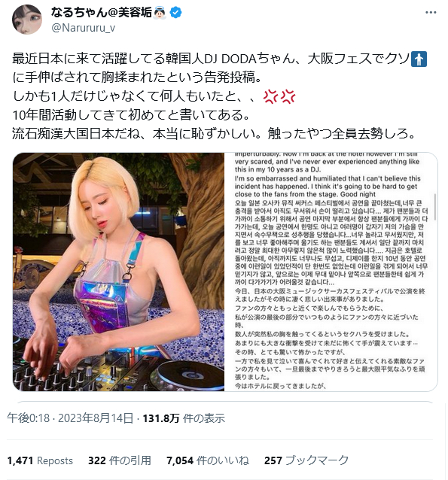View the 7,054 件のいいね likes

coord(208,460)
